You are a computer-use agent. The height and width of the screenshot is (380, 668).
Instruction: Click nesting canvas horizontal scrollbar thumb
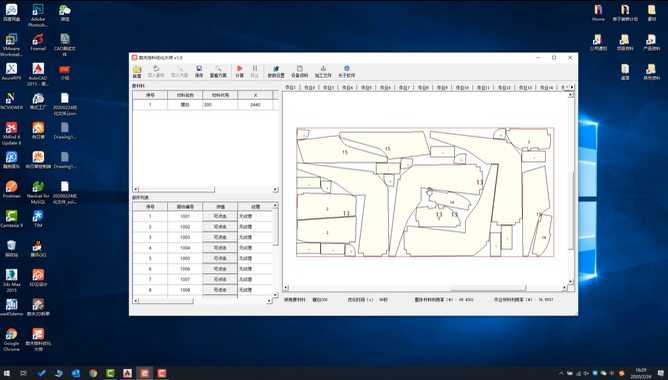488,288
